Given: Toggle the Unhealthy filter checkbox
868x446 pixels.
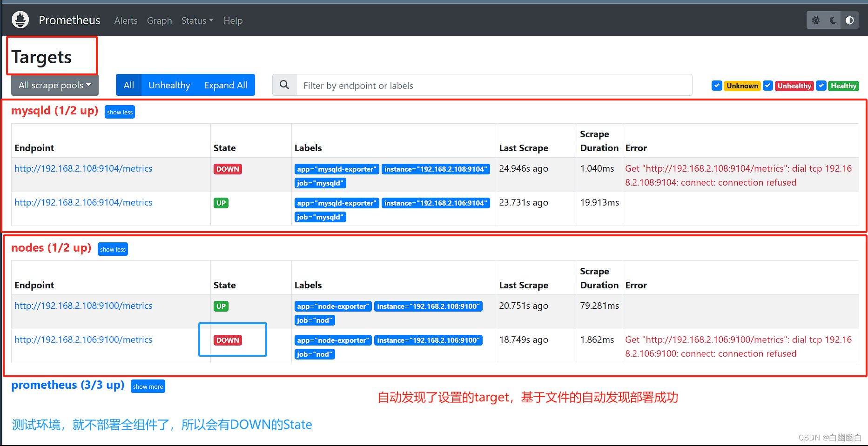Looking at the screenshot, I should pos(768,86).
